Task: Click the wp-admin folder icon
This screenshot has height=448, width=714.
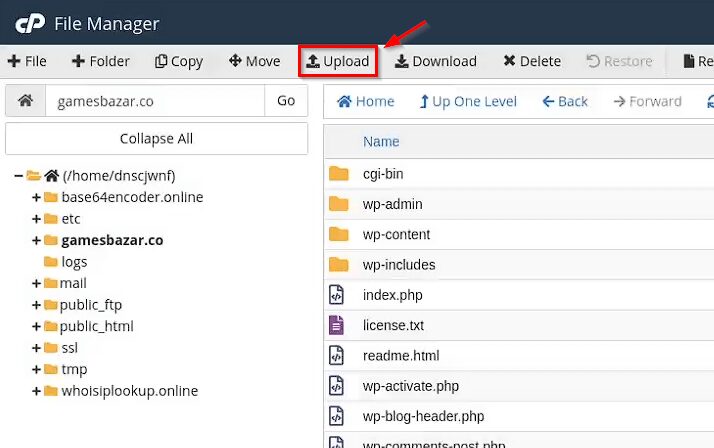Action: [338, 204]
